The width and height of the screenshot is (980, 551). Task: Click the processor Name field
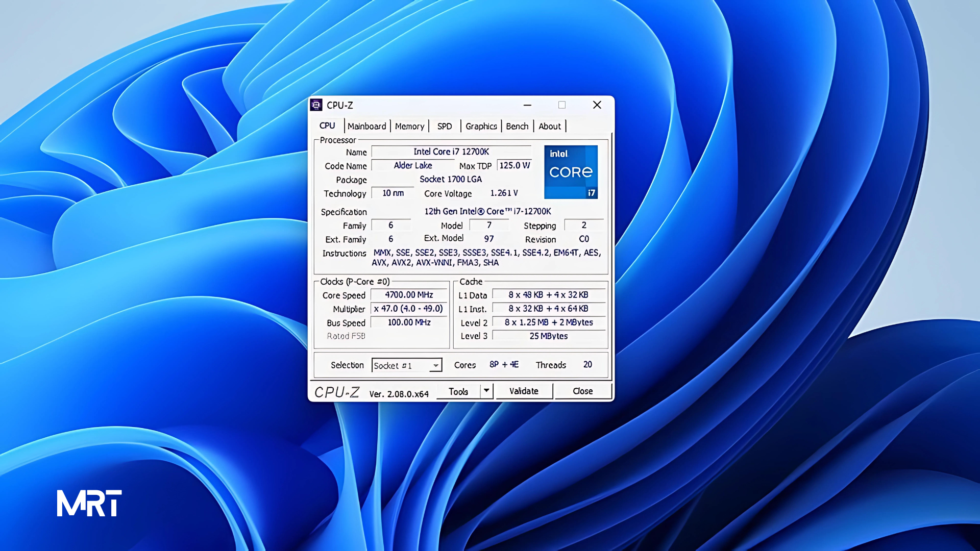451,152
